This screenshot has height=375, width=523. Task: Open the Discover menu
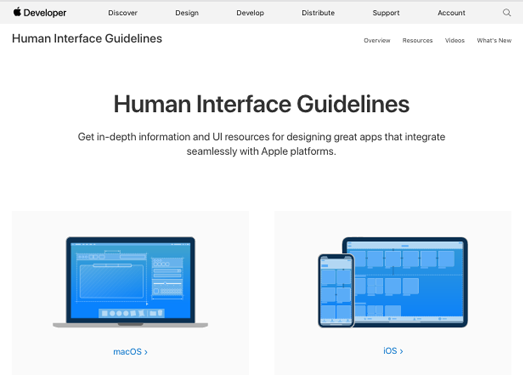coord(122,13)
